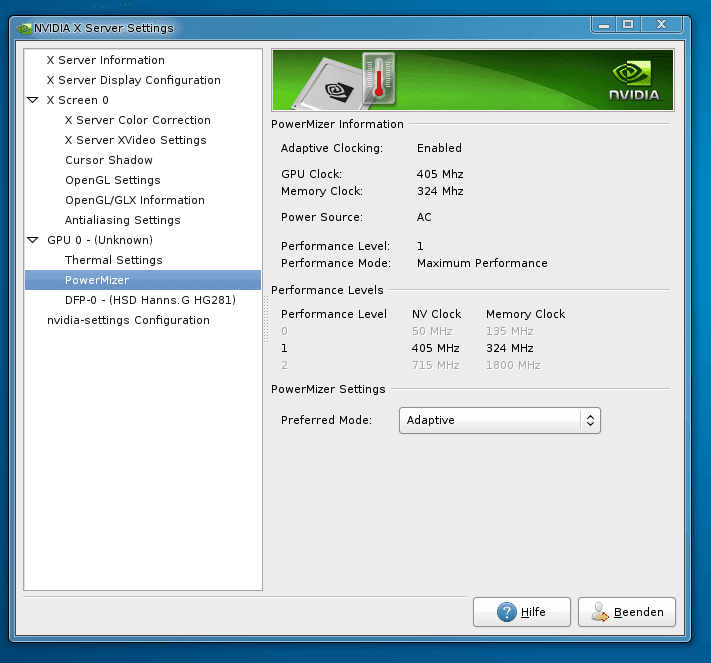Viewport: 711px width, 663px height.
Task: Click the Power Source value 'AC'
Action: pos(424,217)
